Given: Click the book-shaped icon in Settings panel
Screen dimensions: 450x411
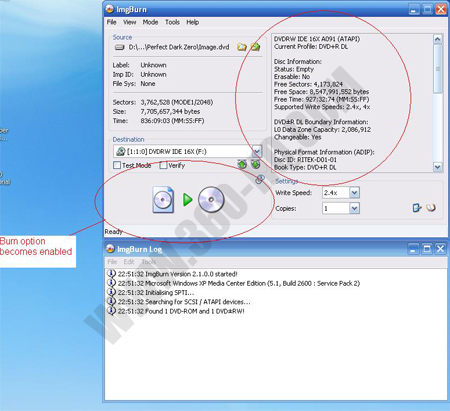Looking at the screenshot, I should (x=431, y=208).
